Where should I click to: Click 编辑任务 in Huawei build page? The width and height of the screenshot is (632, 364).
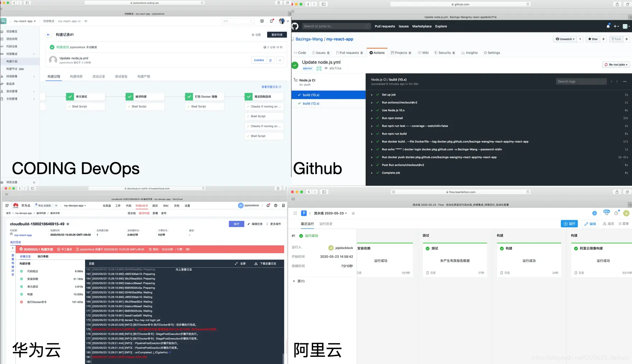pyautogui.click(x=255, y=224)
